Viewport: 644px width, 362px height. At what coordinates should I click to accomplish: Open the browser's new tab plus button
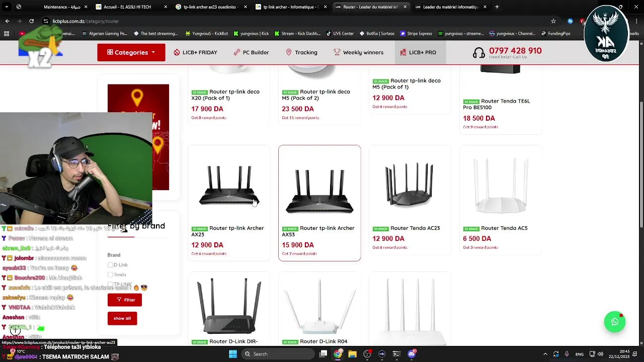[497, 7]
